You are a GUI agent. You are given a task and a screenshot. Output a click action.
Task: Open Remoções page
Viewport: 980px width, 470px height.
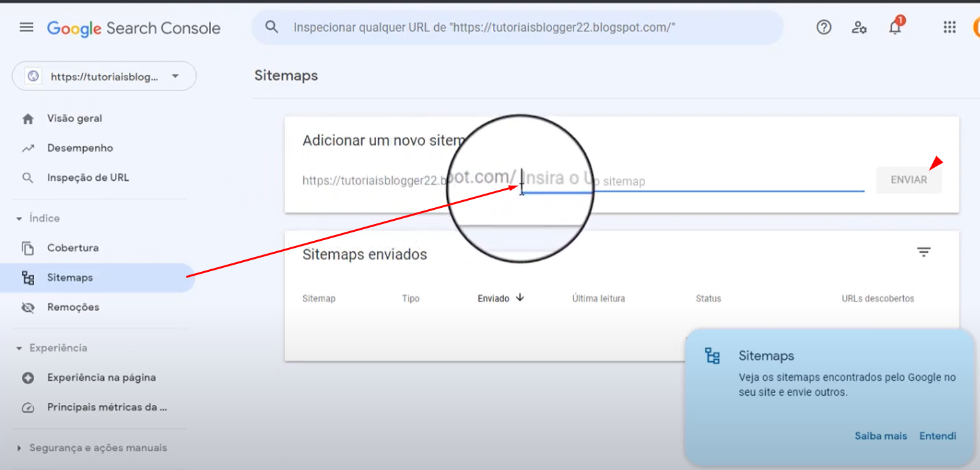tap(73, 307)
